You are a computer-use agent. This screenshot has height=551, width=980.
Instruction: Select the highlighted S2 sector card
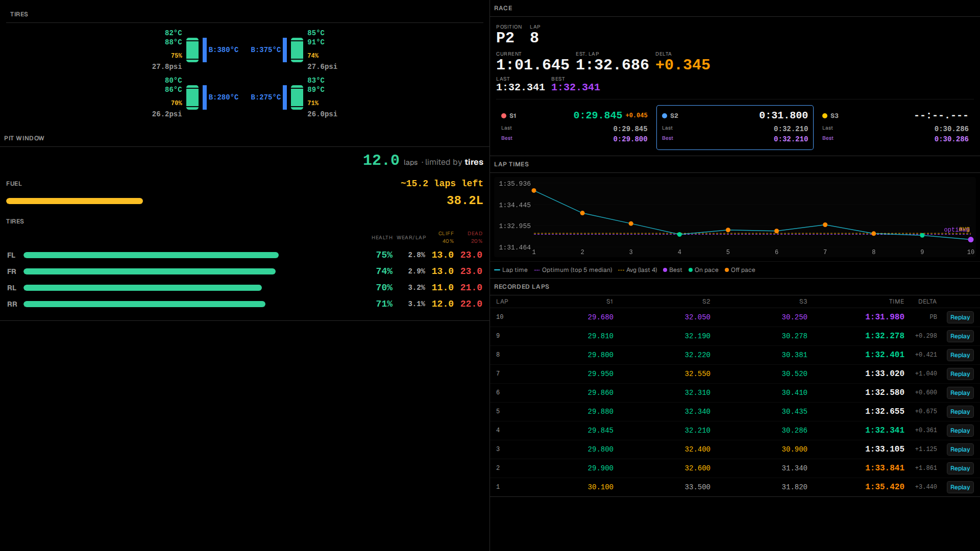click(x=735, y=128)
